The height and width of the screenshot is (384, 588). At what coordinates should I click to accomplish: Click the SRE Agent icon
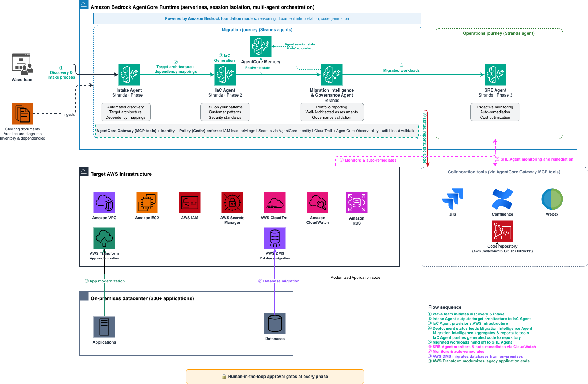pyautogui.click(x=495, y=75)
